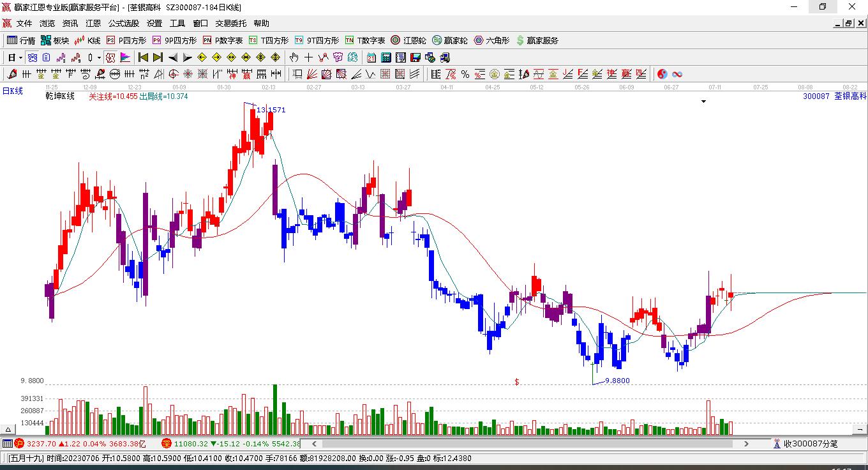Open the 江恩 menu

tap(93, 24)
